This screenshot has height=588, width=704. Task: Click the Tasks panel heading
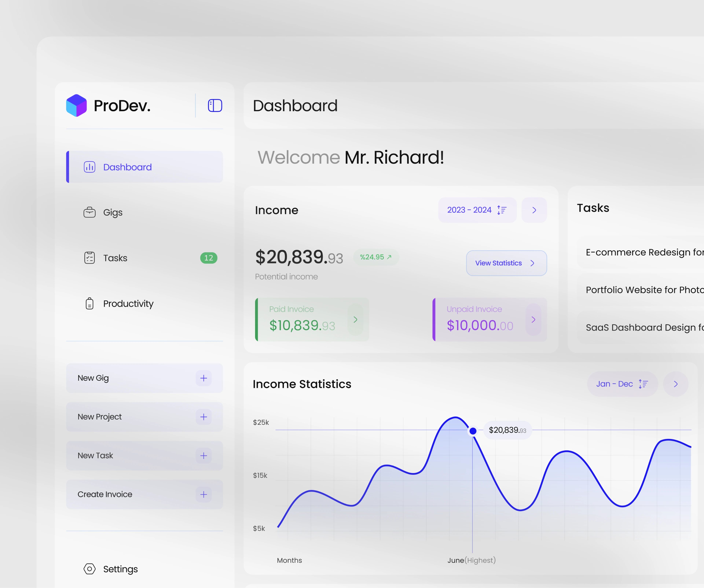[x=593, y=208]
